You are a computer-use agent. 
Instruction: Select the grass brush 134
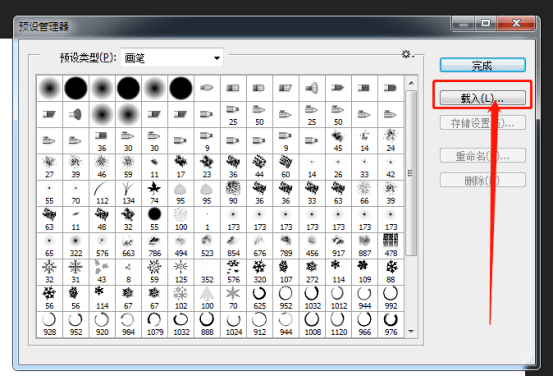point(128,193)
